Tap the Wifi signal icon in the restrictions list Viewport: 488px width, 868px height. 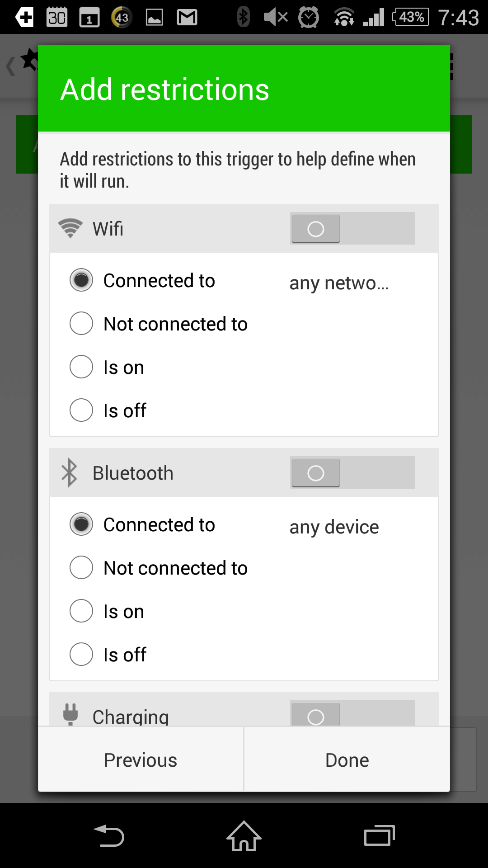70,228
